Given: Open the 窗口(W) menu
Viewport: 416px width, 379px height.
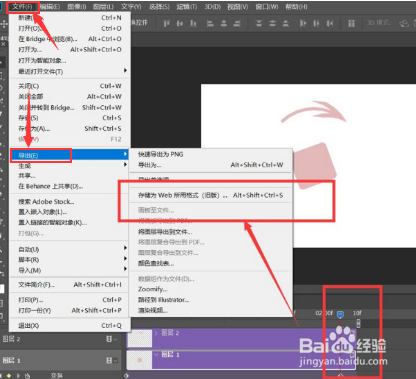Looking at the screenshot, I should point(267,7).
